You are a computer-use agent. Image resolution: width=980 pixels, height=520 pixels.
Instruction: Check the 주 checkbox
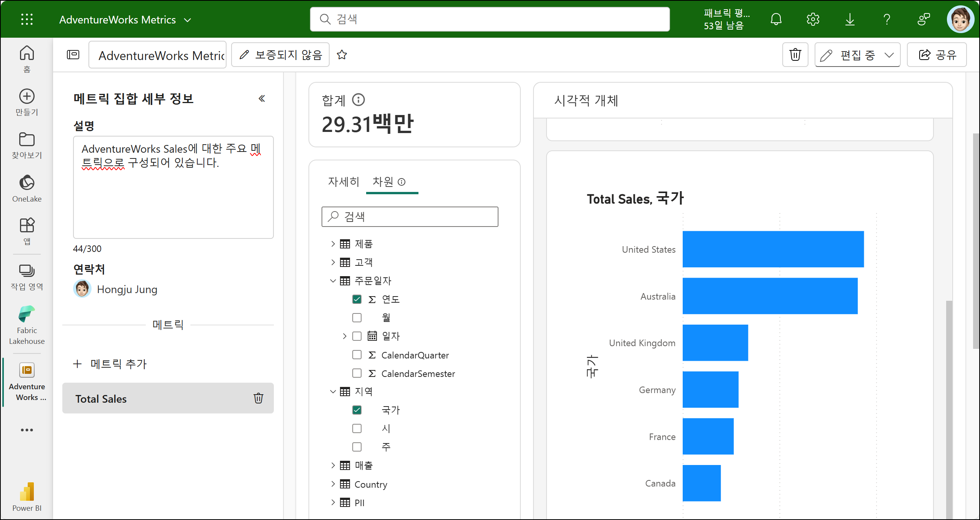[357, 447]
